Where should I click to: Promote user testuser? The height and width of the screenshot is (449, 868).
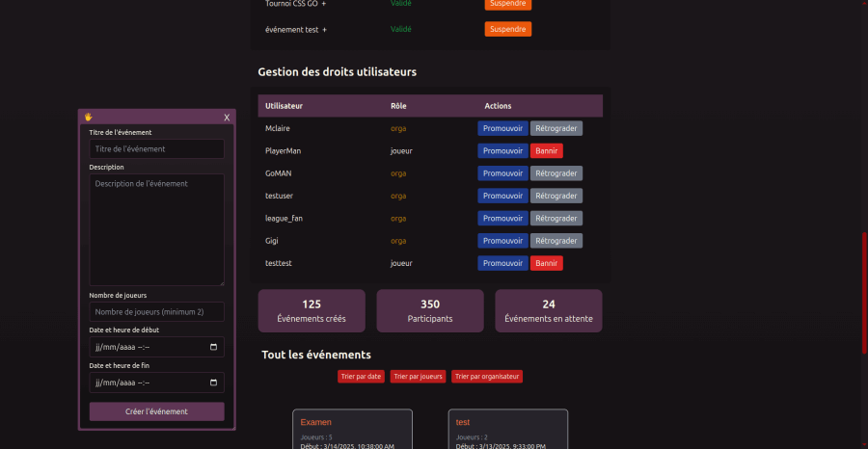click(x=502, y=196)
